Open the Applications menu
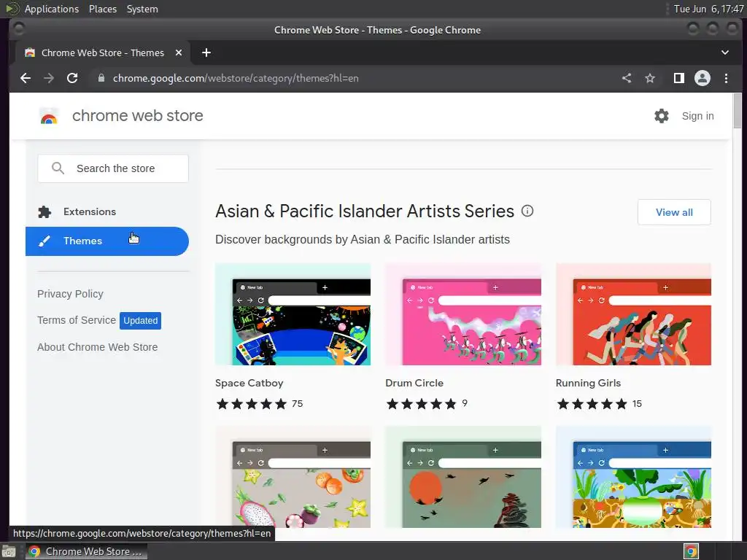Image resolution: width=747 pixels, height=560 pixels. click(x=52, y=9)
